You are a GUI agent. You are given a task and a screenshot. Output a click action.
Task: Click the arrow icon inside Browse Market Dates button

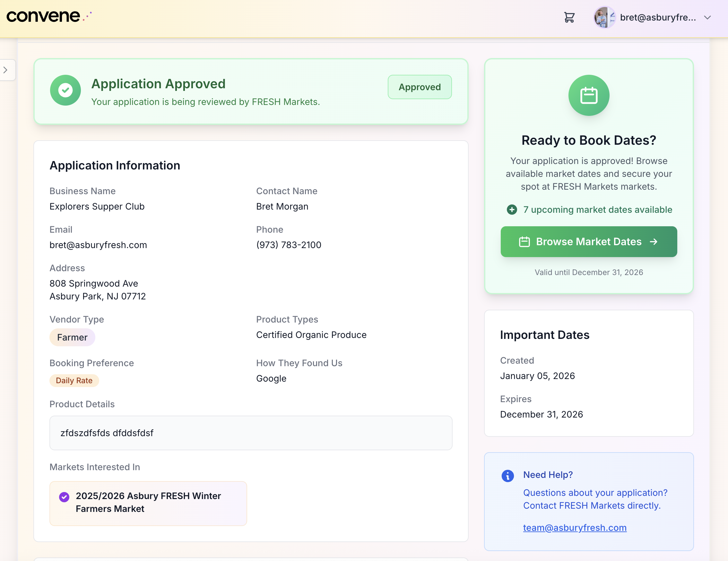pos(654,242)
